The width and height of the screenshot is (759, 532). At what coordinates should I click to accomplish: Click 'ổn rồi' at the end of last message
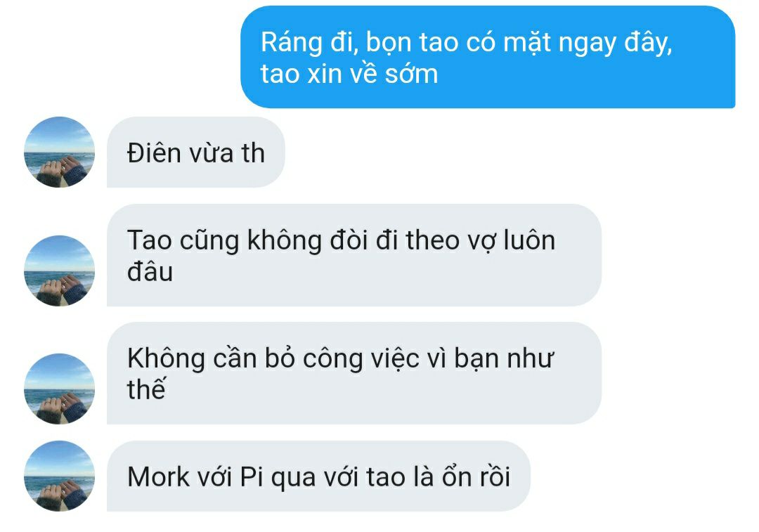tap(476, 476)
